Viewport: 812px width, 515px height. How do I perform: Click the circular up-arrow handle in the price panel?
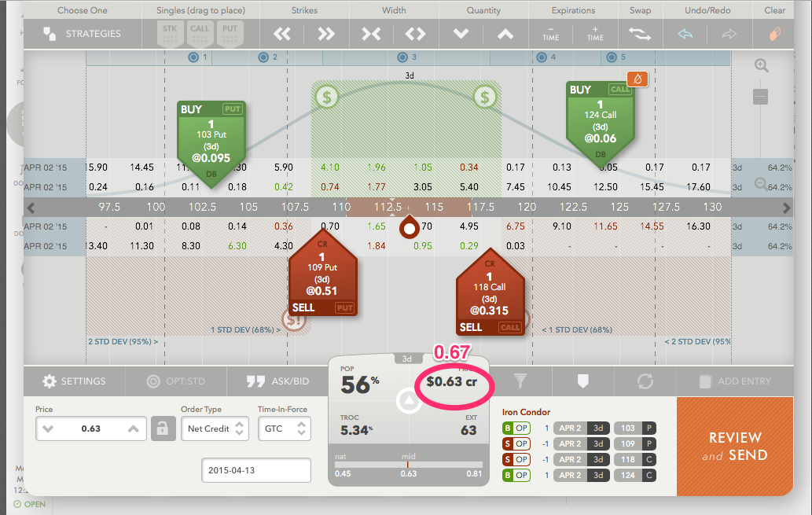(409, 400)
